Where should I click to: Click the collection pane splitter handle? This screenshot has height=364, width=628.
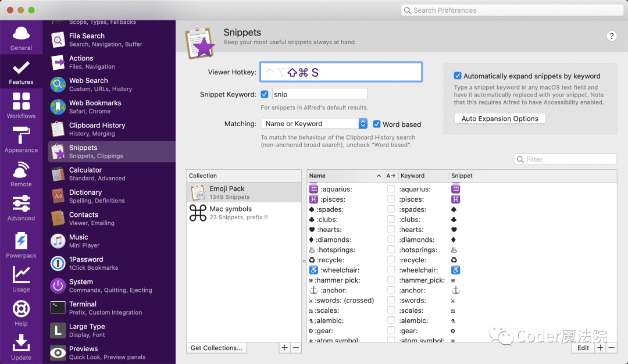pos(304,261)
